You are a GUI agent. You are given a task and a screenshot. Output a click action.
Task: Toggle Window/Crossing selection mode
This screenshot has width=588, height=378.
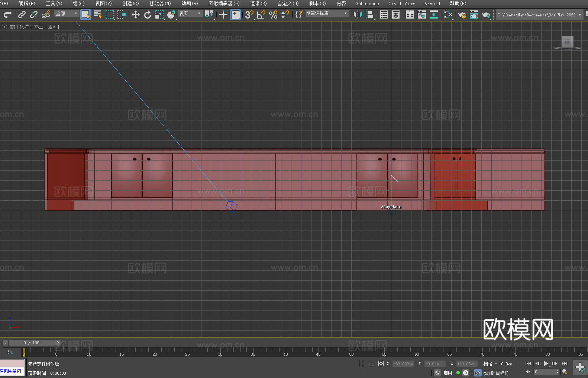(122, 14)
